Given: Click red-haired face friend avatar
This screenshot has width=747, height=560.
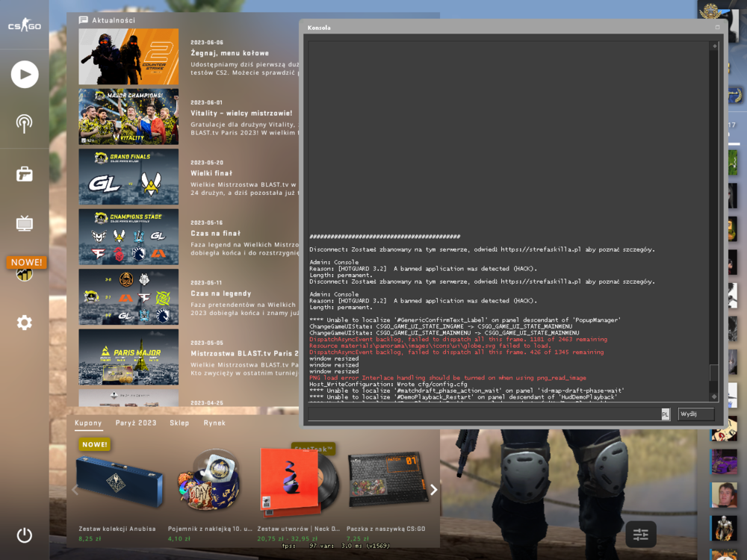Looking at the screenshot, I should (724, 495).
